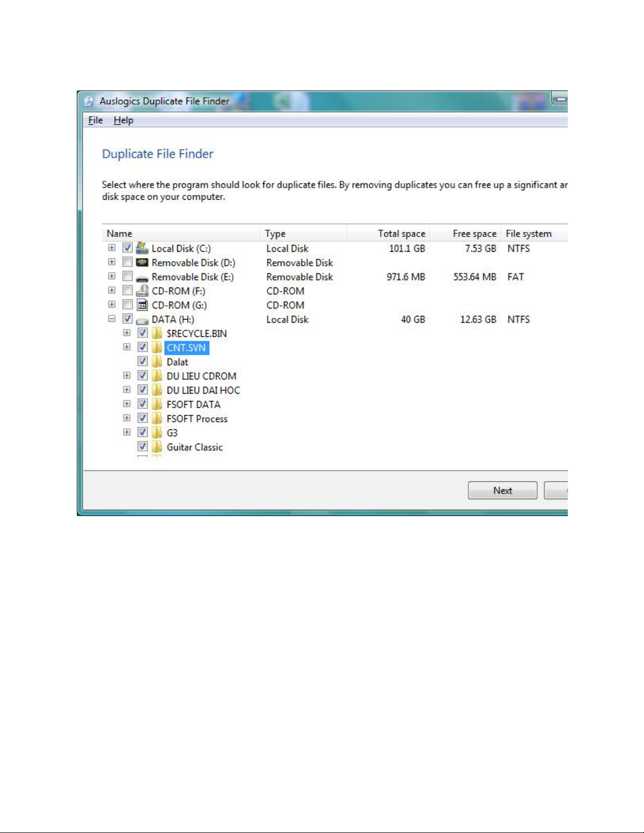Click the $RECYCLE.BIN folder icon
The width and height of the screenshot is (644, 833).
[x=157, y=333]
